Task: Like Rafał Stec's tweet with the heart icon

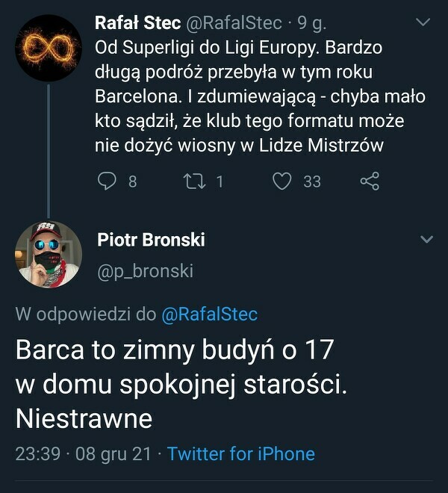Action: 281,181
